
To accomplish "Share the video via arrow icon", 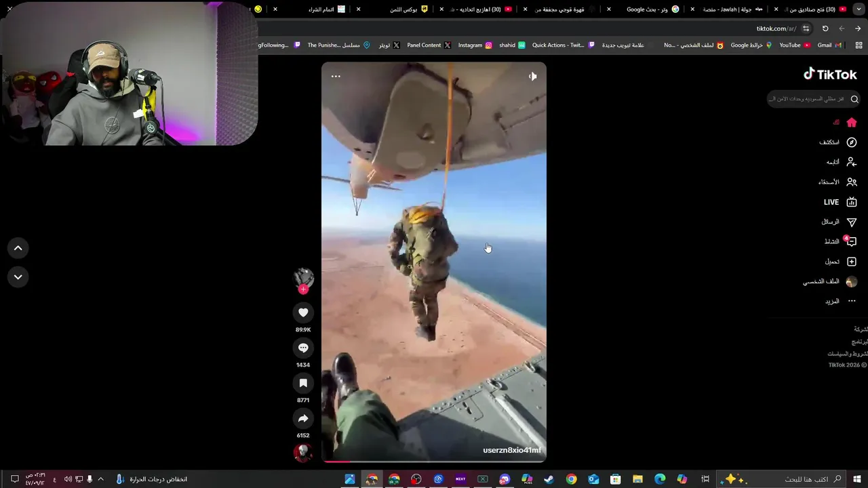I will coord(303,418).
